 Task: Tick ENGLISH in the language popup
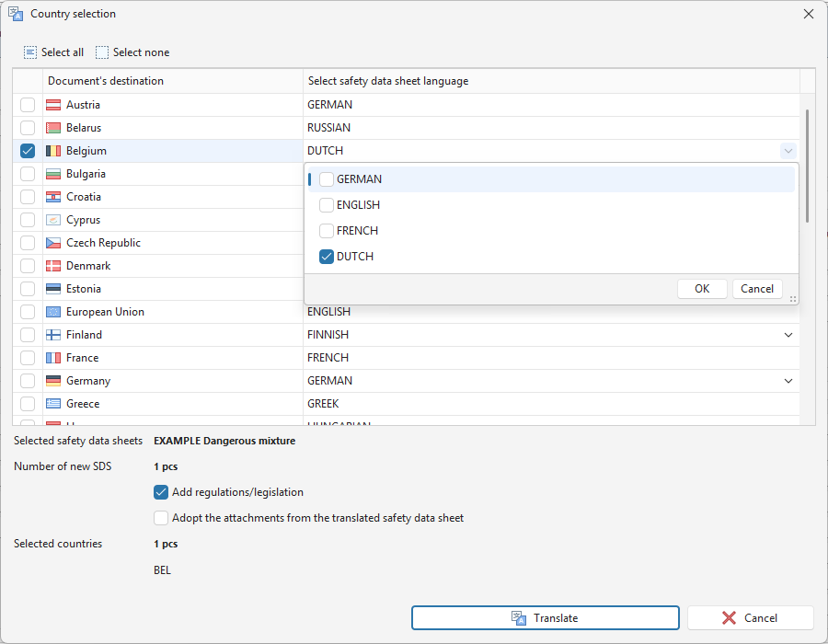[327, 205]
